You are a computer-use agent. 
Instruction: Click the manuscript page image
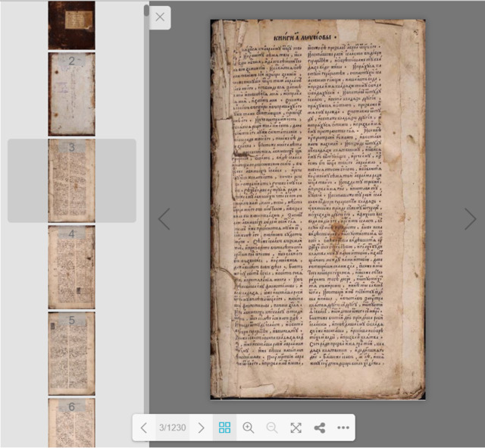tap(318, 209)
